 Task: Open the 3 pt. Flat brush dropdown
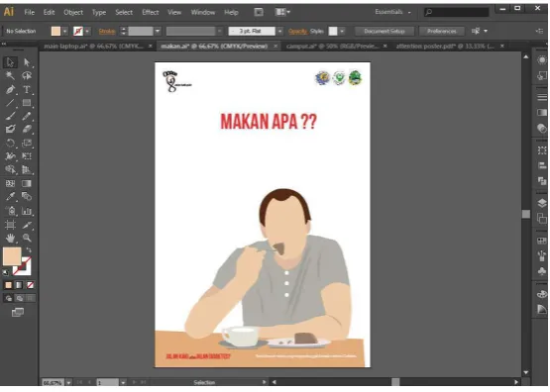pyautogui.click(x=279, y=31)
